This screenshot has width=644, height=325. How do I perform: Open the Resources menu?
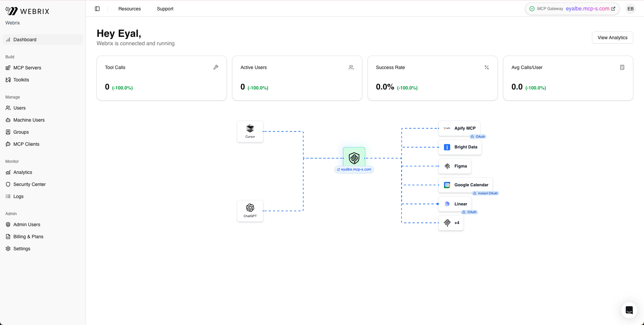pyautogui.click(x=129, y=9)
